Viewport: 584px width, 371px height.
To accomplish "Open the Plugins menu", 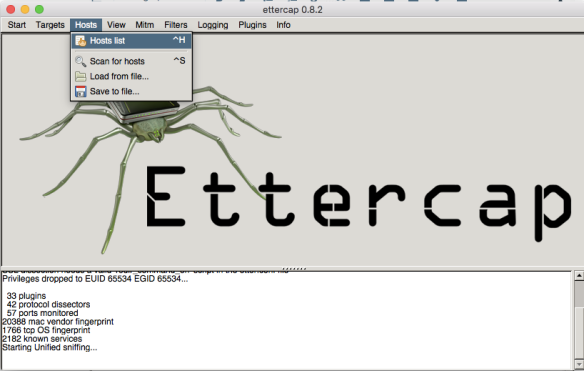I will click(252, 25).
